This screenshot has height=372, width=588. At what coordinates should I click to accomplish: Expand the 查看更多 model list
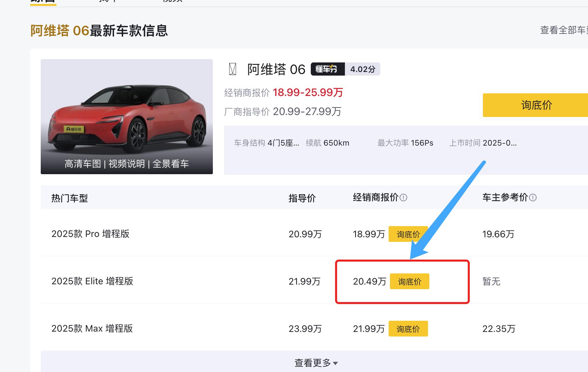pos(316,363)
